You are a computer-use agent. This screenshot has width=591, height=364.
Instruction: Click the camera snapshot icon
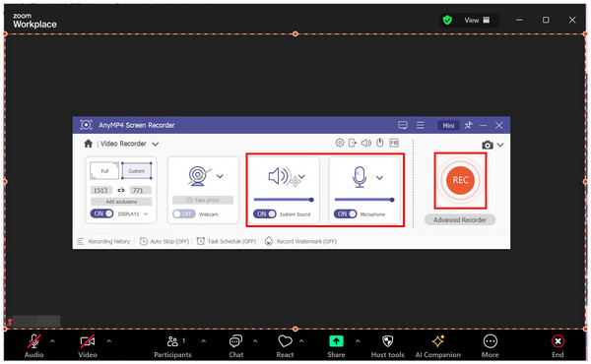tap(488, 145)
